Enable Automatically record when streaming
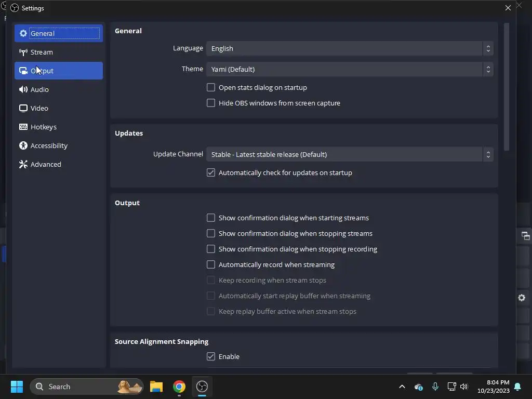The image size is (532, 399). [x=211, y=264]
